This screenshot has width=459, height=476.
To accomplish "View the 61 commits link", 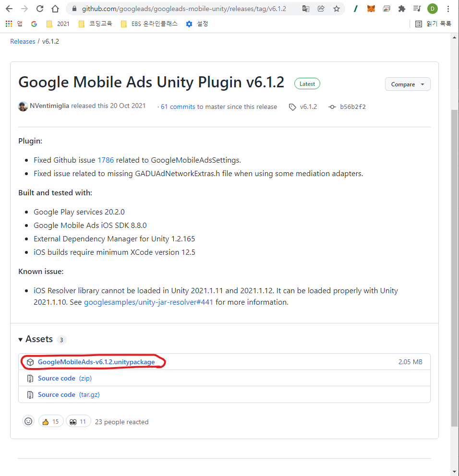I will (x=178, y=107).
